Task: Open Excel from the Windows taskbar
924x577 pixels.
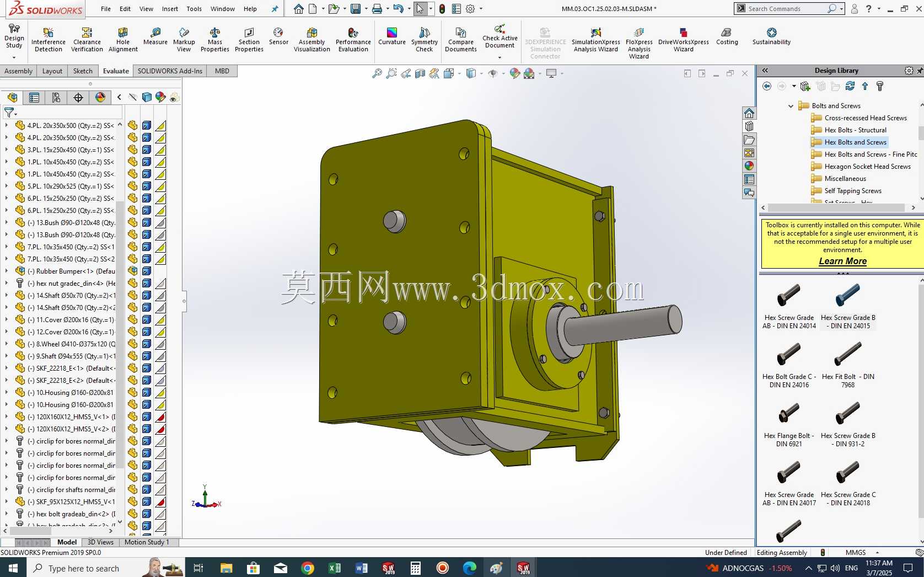Action: point(335,568)
